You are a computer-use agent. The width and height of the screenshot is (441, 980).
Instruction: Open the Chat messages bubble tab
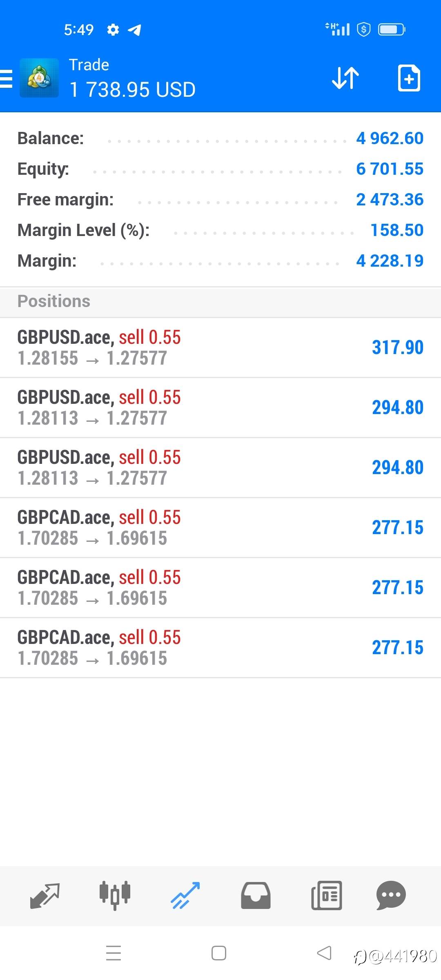[391, 895]
